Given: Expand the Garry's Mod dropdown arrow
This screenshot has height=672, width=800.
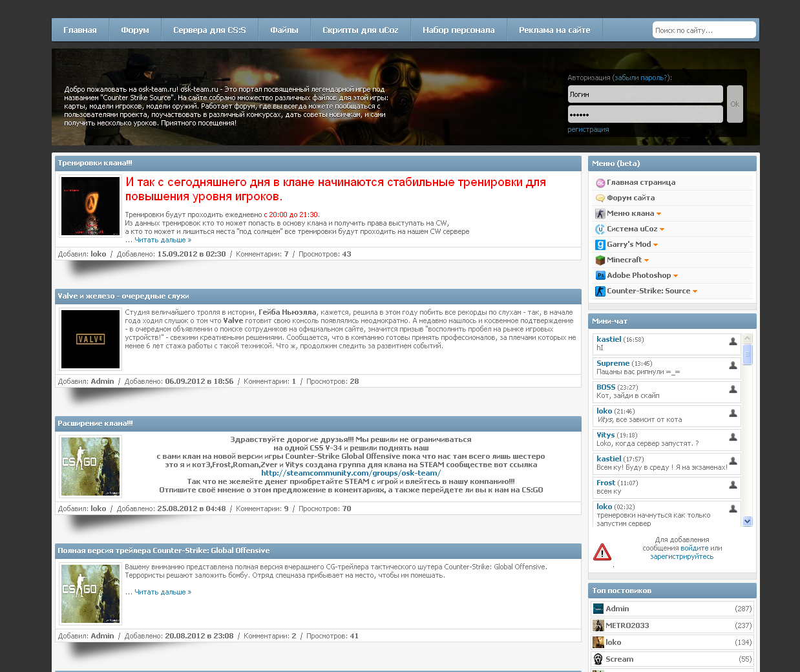Looking at the screenshot, I should (656, 245).
